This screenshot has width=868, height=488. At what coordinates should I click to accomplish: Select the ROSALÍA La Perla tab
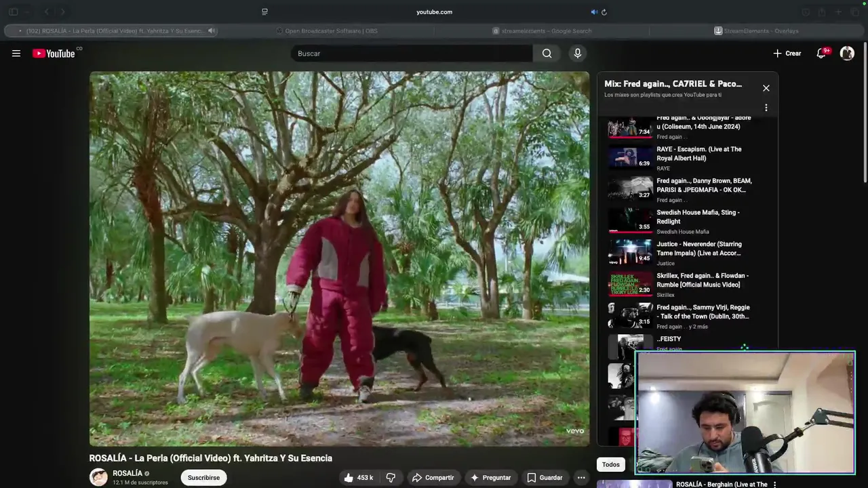pos(112,30)
